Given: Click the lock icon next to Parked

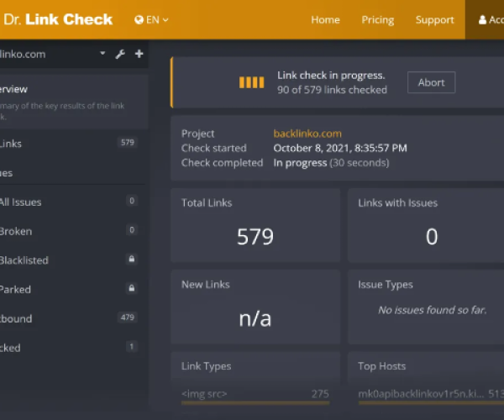Looking at the screenshot, I should point(131,289).
